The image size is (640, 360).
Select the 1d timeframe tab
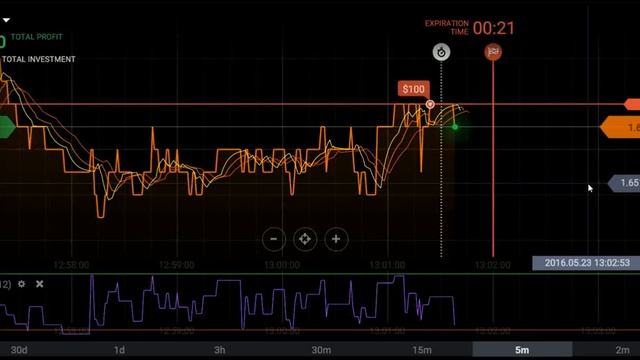[119, 350]
